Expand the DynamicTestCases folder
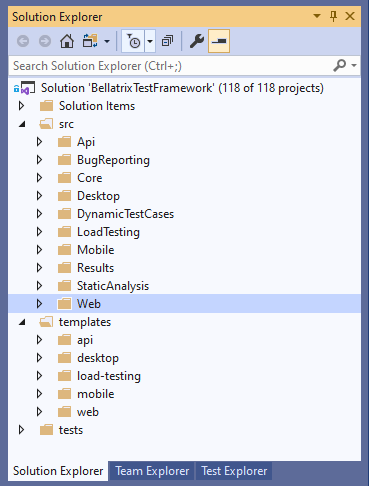 pyautogui.click(x=39, y=214)
